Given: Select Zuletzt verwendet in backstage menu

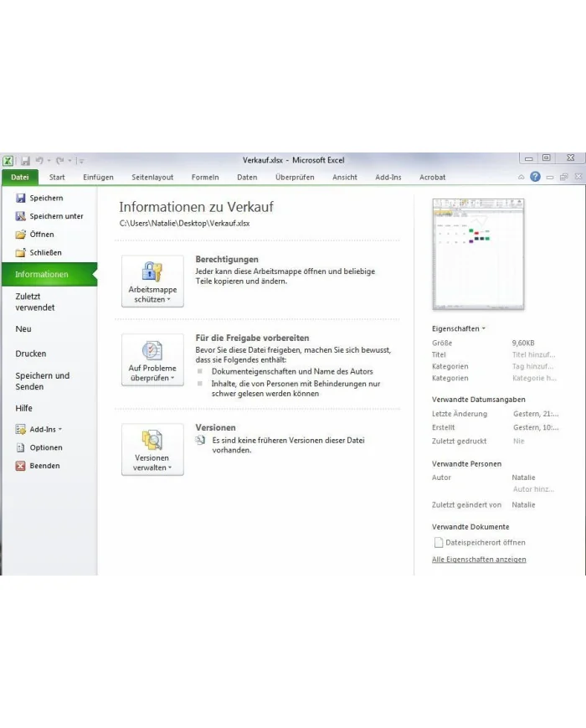Looking at the screenshot, I should pyautogui.click(x=35, y=302).
